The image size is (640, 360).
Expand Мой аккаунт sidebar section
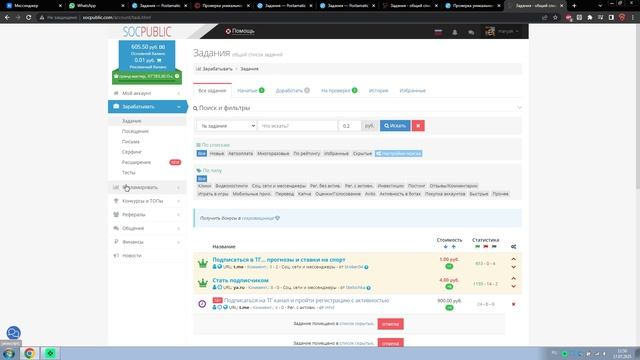[x=147, y=93]
